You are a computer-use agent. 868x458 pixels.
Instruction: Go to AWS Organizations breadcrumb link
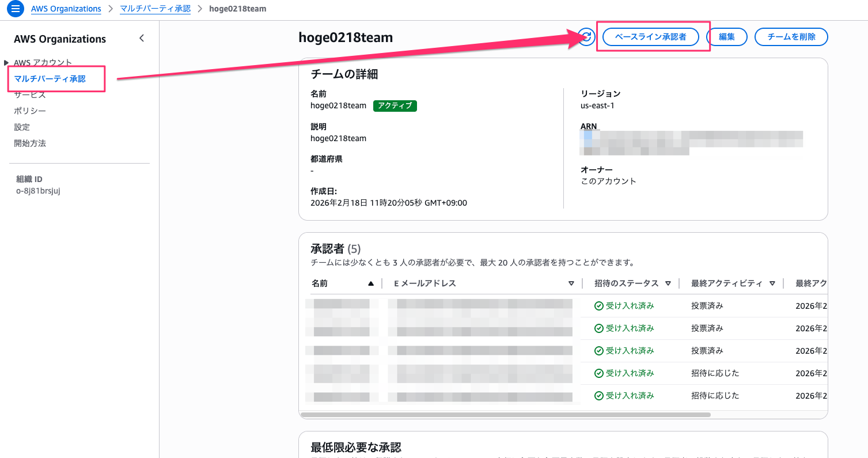(65, 9)
